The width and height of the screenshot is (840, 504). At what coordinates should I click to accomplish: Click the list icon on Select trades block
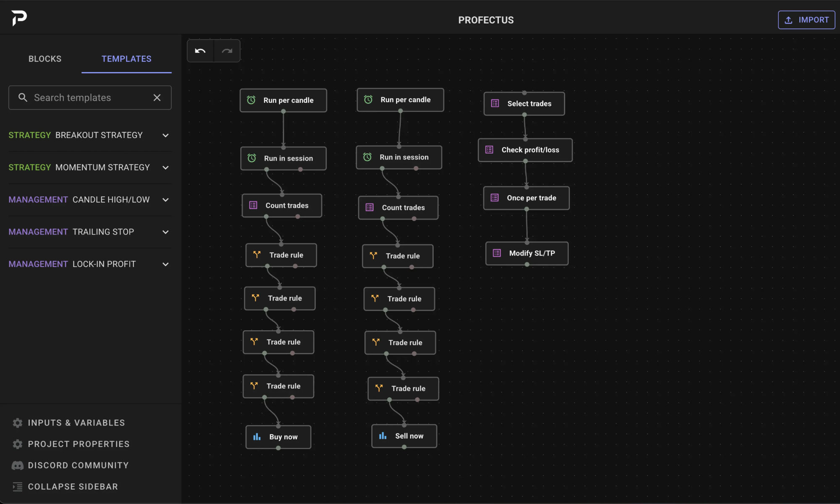[495, 104]
